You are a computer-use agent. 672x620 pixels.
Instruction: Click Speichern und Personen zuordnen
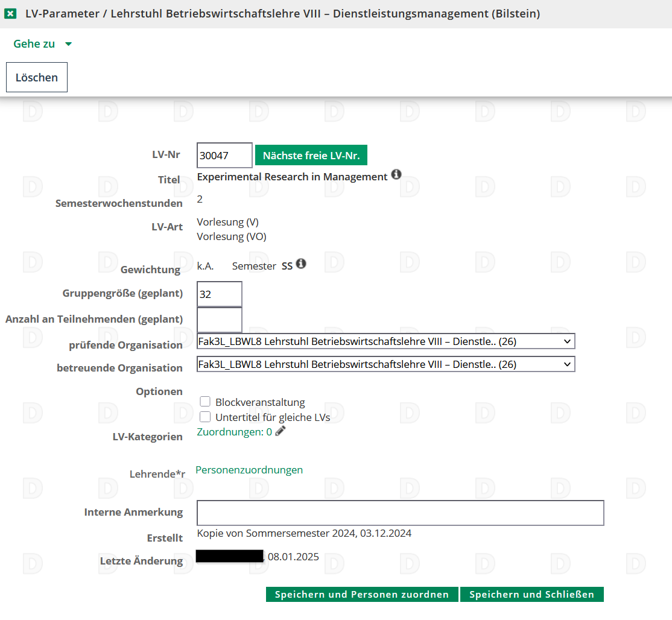[362, 594]
